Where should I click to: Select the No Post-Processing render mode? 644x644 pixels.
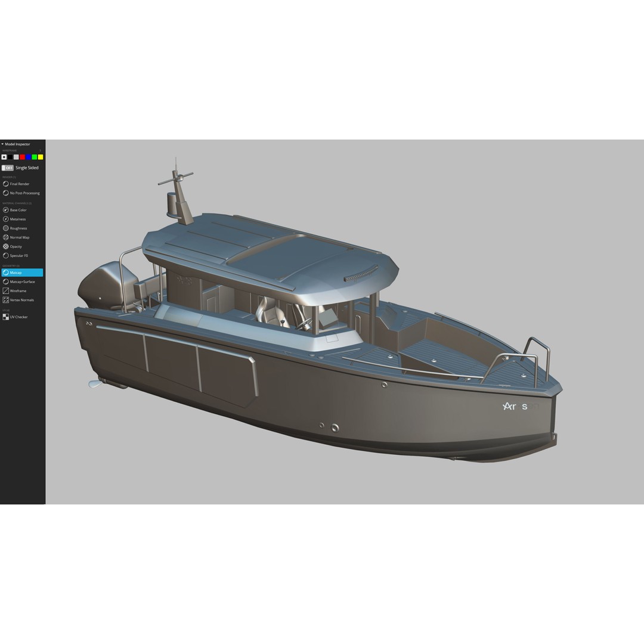pos(21,193)
